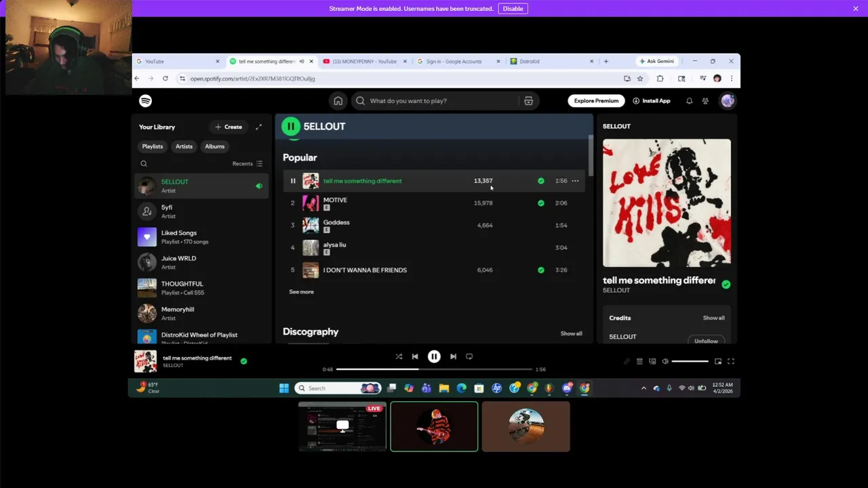Toggle saved checkmark for tell me something different row
Viewport: 868px width, 488px height.
click(540, 181)
